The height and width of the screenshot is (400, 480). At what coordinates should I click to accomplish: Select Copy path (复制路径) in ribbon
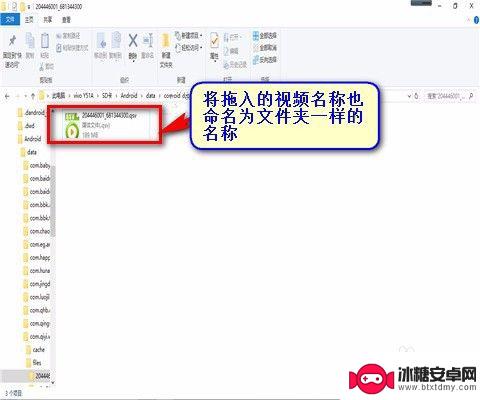click(x=68, y=35)
